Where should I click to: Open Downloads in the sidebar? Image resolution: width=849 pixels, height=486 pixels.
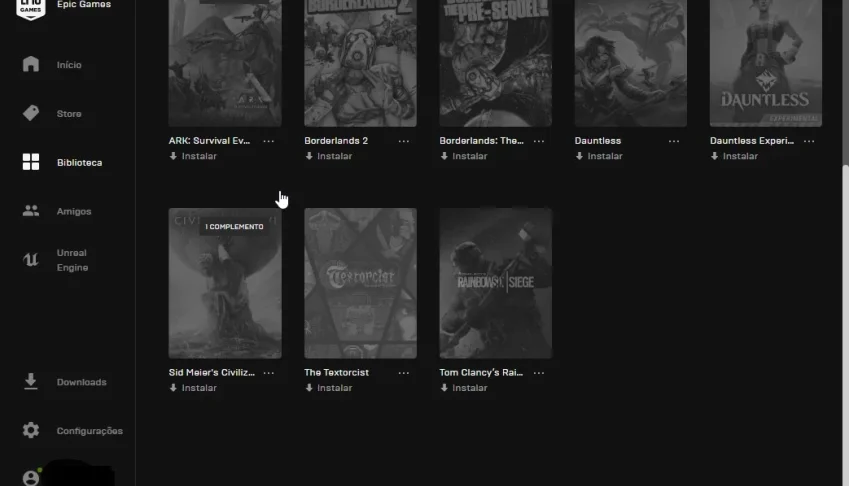pos(82,382)
